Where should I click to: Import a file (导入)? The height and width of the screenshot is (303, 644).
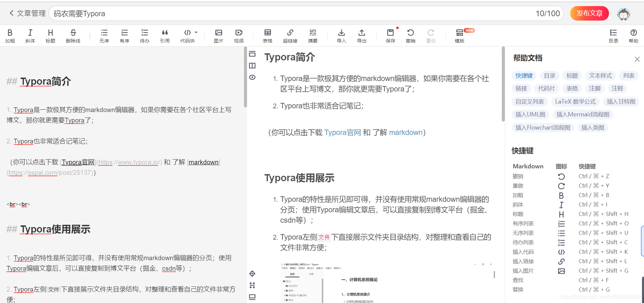341,36
